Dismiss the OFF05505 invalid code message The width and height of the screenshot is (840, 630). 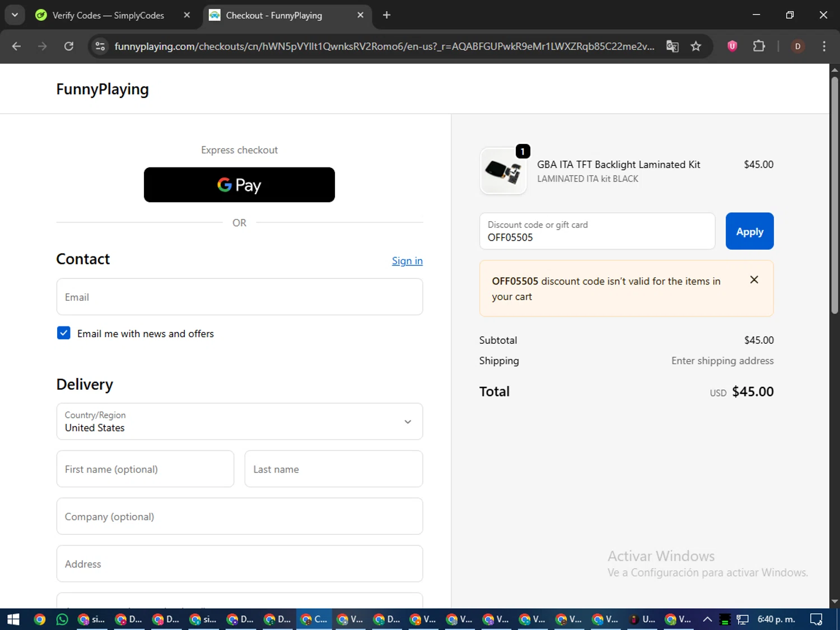coord(754,279)
